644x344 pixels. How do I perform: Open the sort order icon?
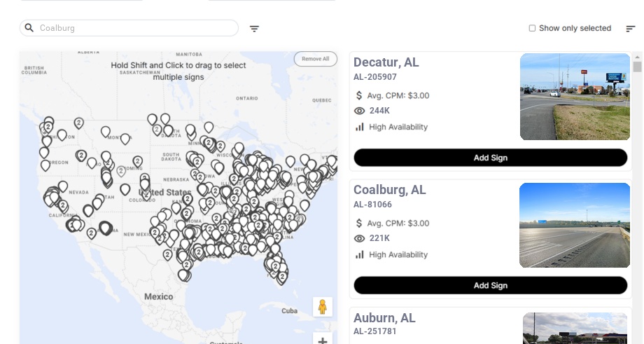[630, 29]
